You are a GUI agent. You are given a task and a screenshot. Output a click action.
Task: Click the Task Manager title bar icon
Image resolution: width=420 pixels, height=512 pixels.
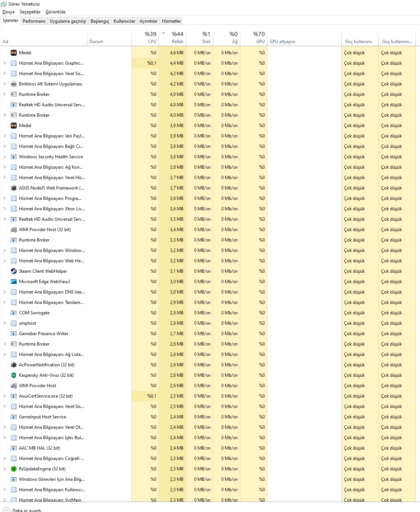point(4,4)
